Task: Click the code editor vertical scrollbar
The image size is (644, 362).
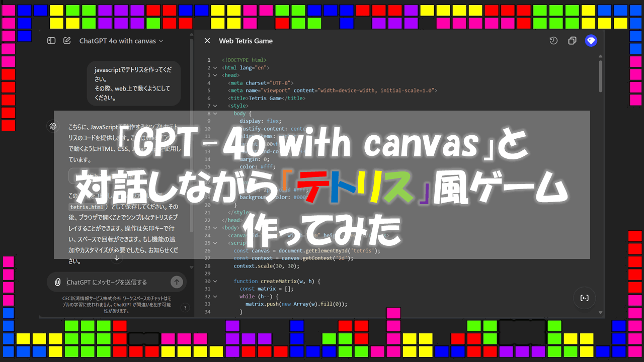Action: (600, 76)
